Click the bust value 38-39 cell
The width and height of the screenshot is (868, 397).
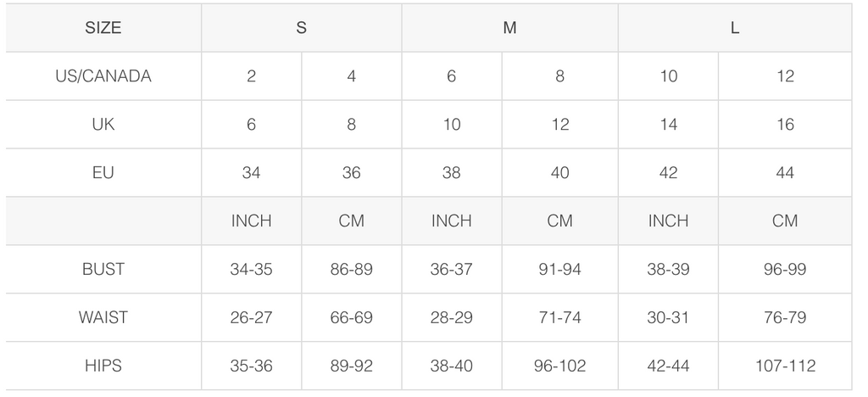[x=668, y=269]
